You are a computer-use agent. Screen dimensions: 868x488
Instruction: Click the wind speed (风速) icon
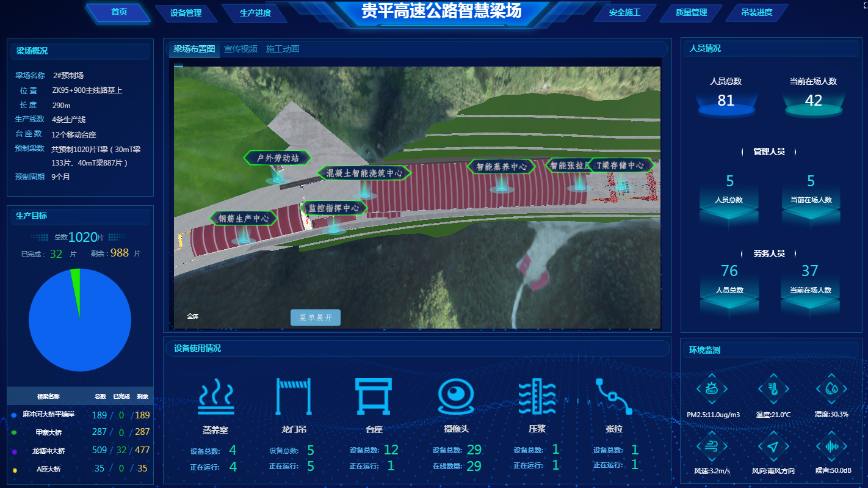[712, 446]
